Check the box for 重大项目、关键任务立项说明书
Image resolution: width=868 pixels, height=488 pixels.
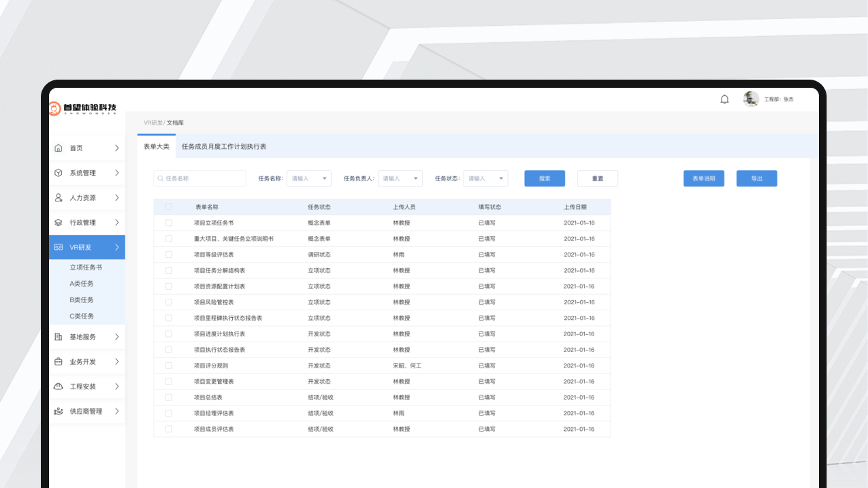[x=169, y=239]
